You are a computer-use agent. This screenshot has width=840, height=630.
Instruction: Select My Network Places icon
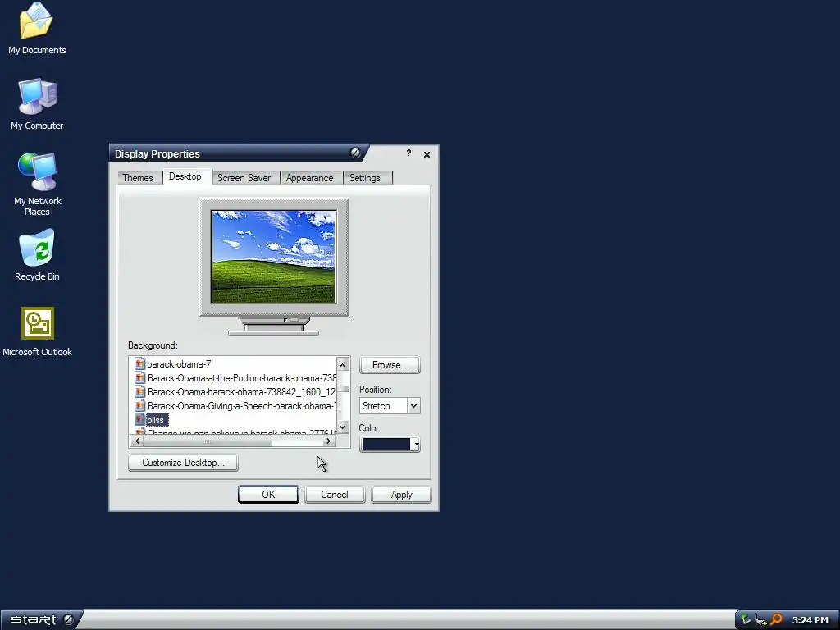pyautogui.click(x=37, y=185)
